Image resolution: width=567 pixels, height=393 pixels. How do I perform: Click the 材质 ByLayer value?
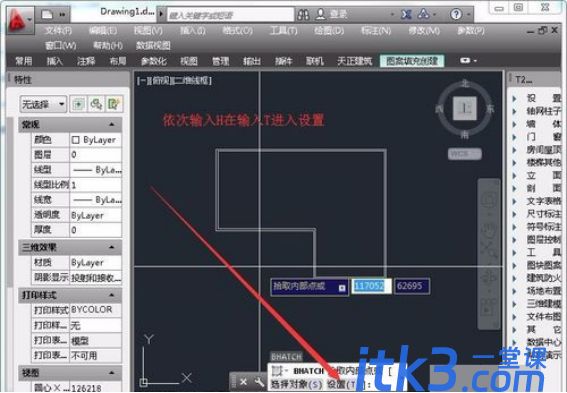95,262
